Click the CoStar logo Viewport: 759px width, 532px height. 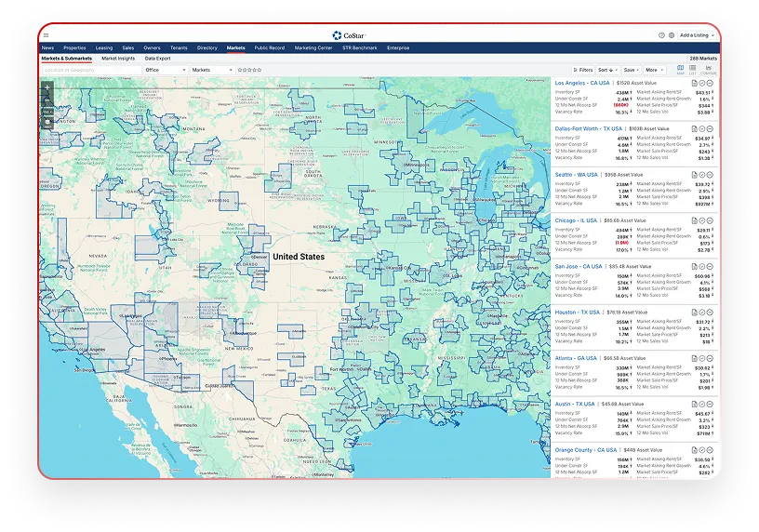click(x=349, y=35)
